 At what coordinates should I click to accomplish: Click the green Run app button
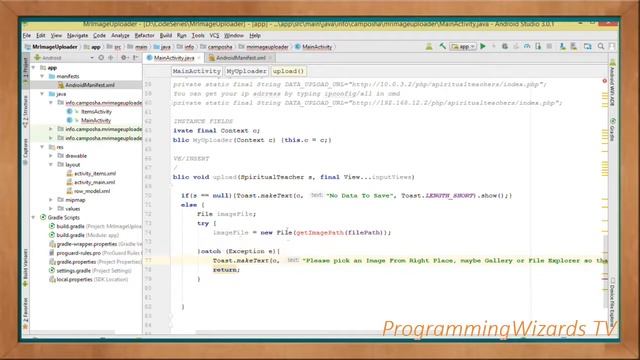(483, 47)
